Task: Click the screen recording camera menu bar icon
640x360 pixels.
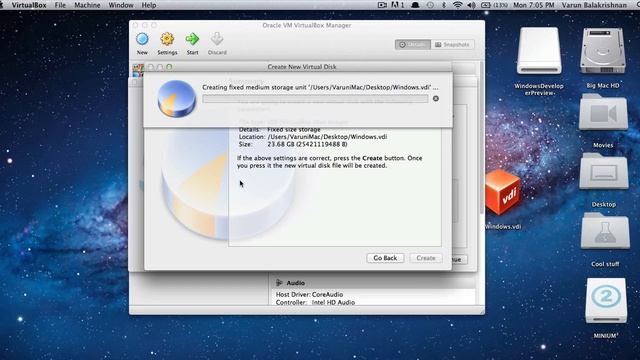Action: click(x=382, y=5)
